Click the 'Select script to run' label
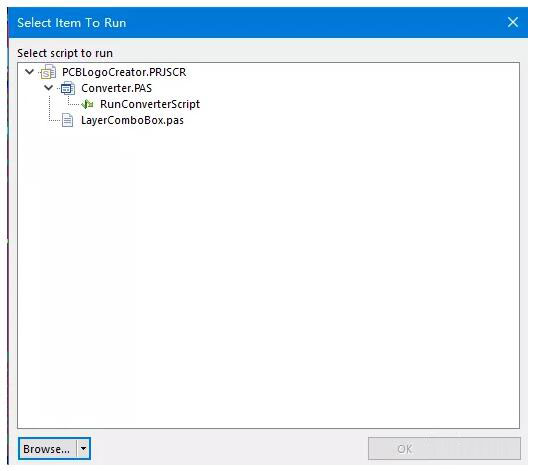The image size is (534, 471). click(65, 53)
